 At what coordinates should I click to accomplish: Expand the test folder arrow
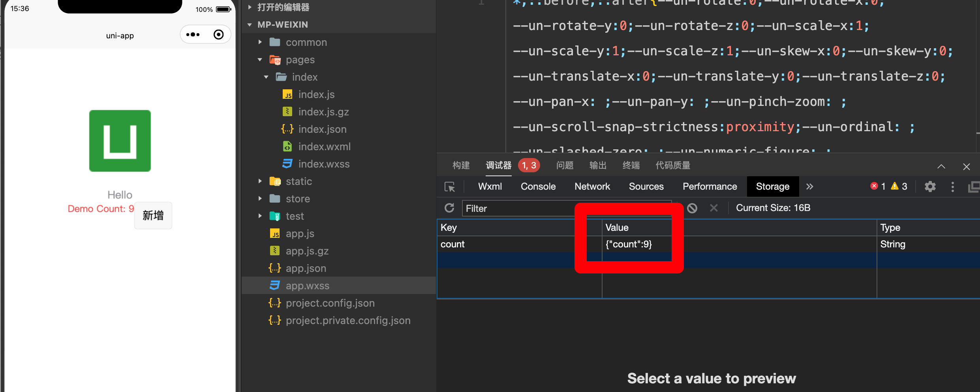point(260,216)
